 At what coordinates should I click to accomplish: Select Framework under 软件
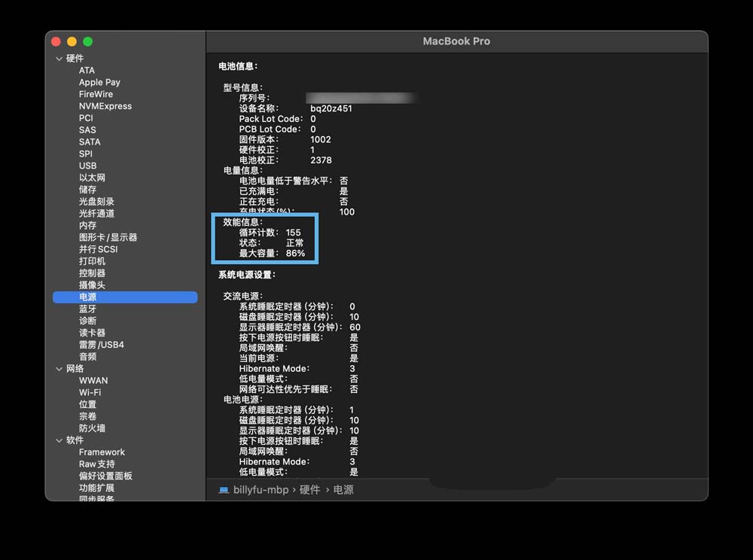pos(102,452)
